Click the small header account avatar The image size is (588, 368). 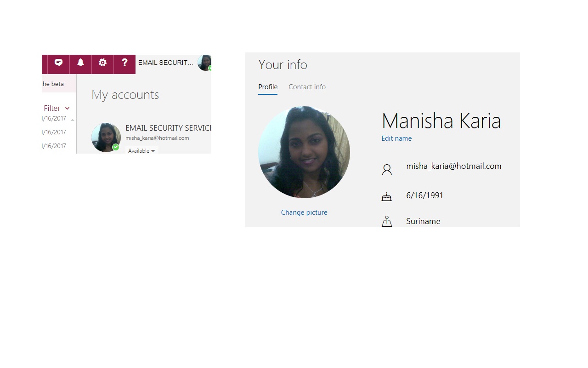pyautogui.click(x=205, y=63)
